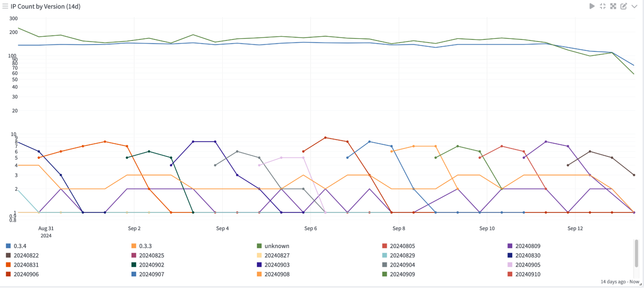This screenshot has height=288, width=644.
Task: Click the Sep 10 x-axis label
Action: [487, 228]
